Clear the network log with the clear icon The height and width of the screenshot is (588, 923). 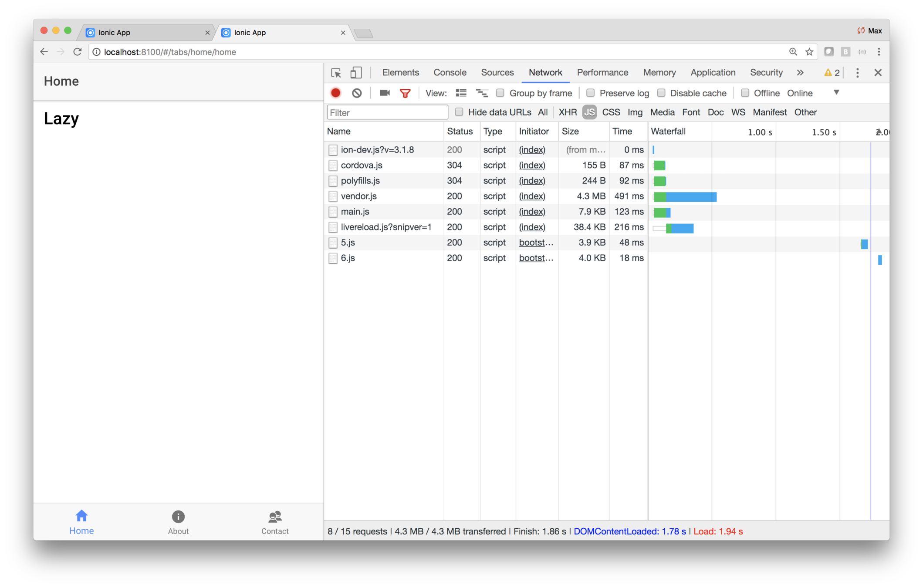click(357, 93)
